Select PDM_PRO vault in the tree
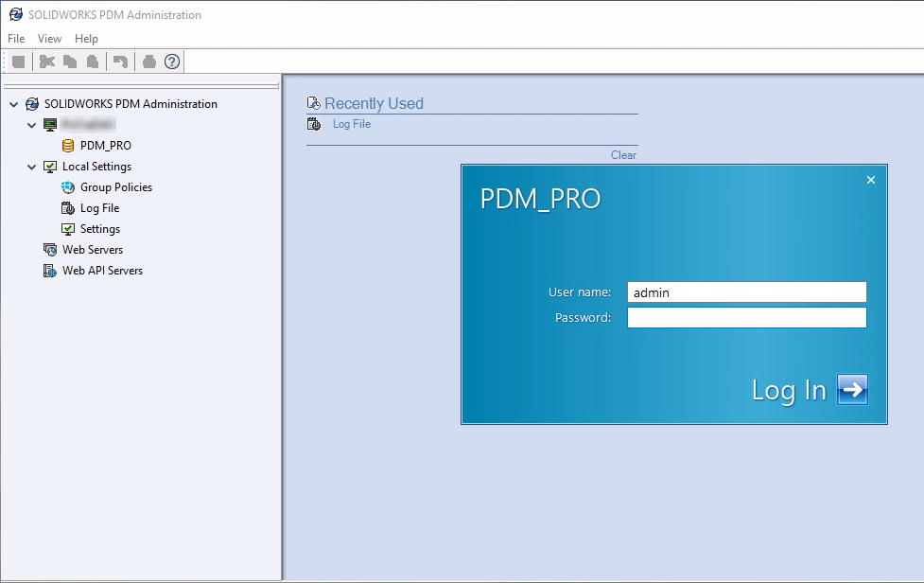This screenshot has width=924, height=583. [x=106, y=146]
